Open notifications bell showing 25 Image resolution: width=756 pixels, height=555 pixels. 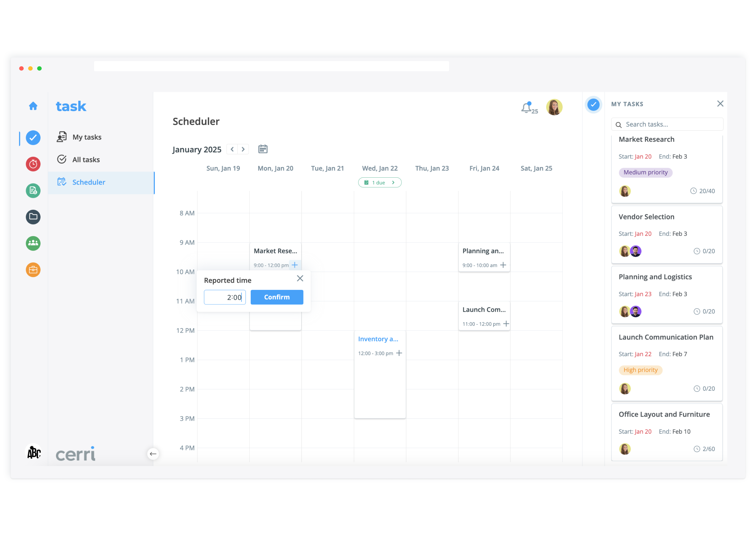(x=527, y=108)
